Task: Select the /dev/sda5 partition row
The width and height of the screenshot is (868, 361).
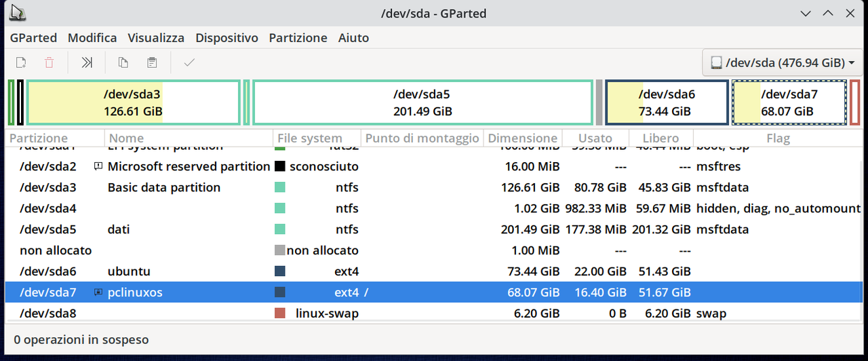Action: (x=434, y=229)
